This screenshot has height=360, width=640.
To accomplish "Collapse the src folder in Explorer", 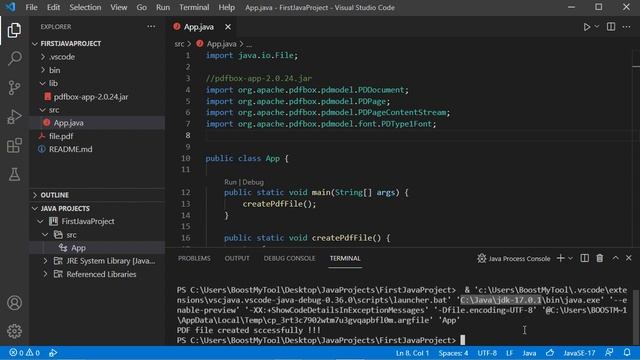I will (49, 110).
